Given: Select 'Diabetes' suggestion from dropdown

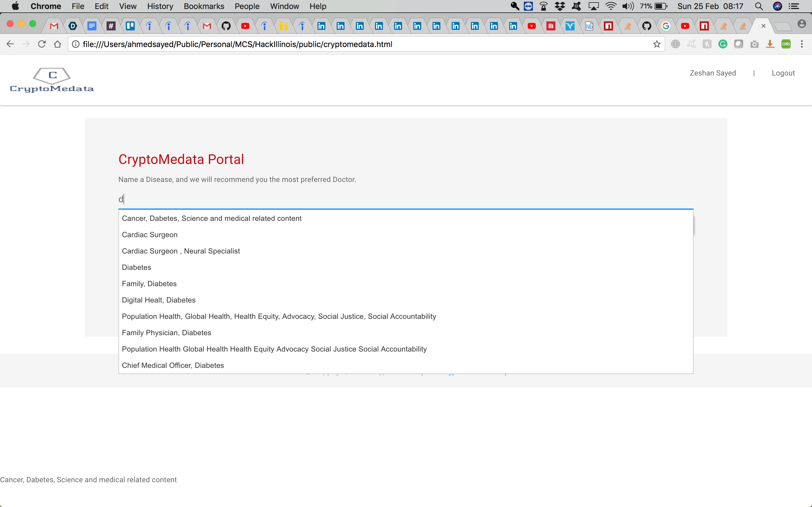Looking at the screenshot, I should click(x=136, y=267).
